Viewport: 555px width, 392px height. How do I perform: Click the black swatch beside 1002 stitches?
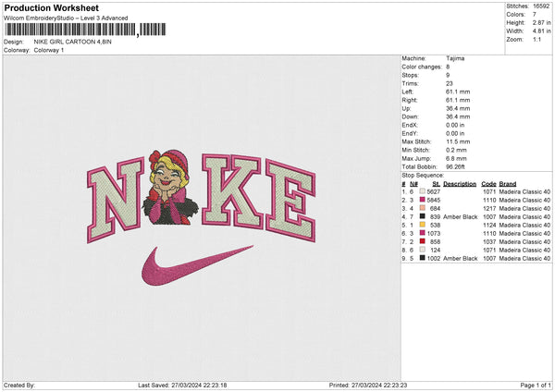click(423, 258)
